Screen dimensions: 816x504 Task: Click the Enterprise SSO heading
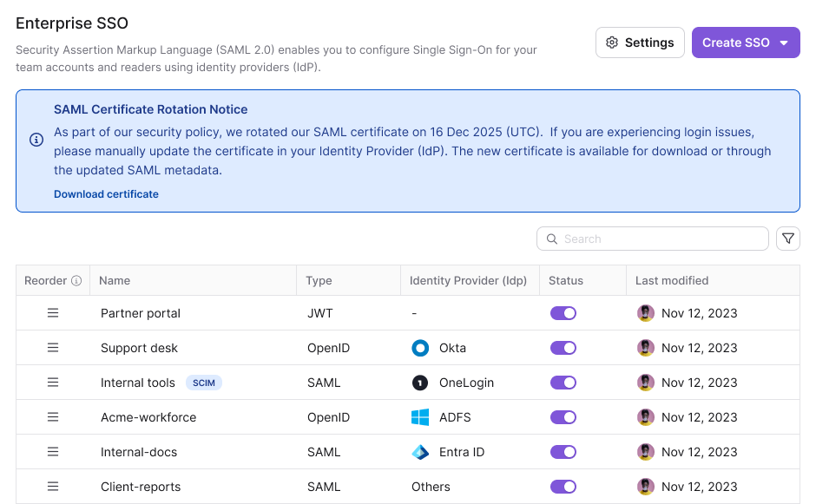pyautogui.click(x=72, y=23)
